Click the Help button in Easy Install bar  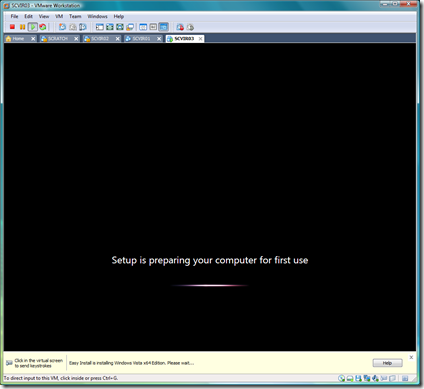tap(387, 363)
